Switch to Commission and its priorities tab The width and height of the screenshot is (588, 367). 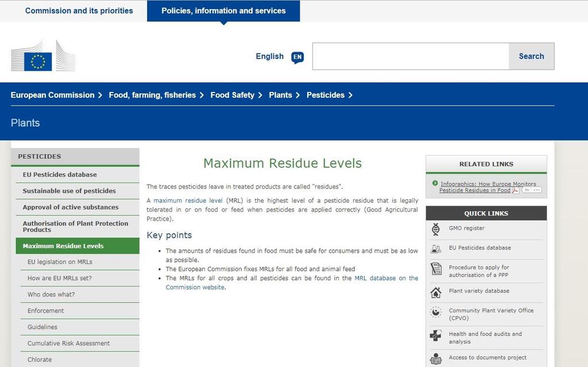[x=79, y=11]
